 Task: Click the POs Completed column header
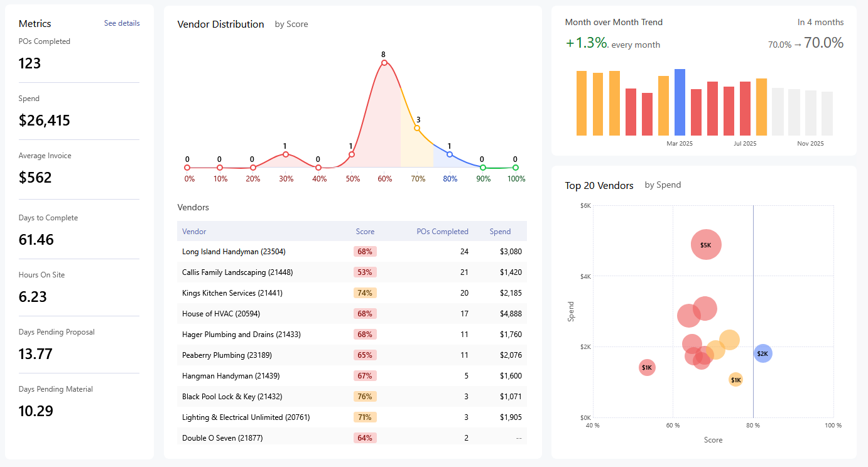point(442,232)
